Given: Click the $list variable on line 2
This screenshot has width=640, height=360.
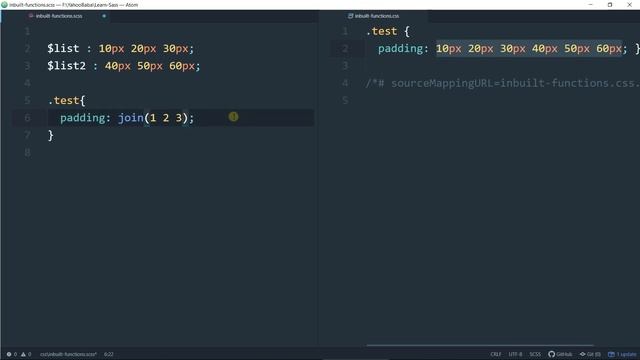Looking at the screenshot, I should 63,48.
